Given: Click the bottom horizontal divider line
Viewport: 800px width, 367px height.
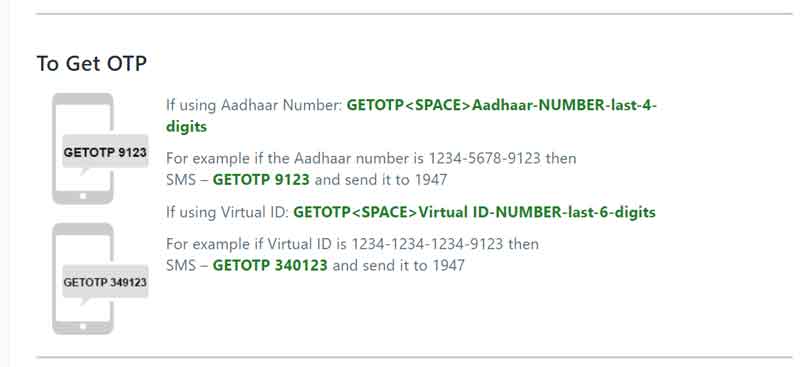Looking at the screenshot, I should tap(413, 357).
